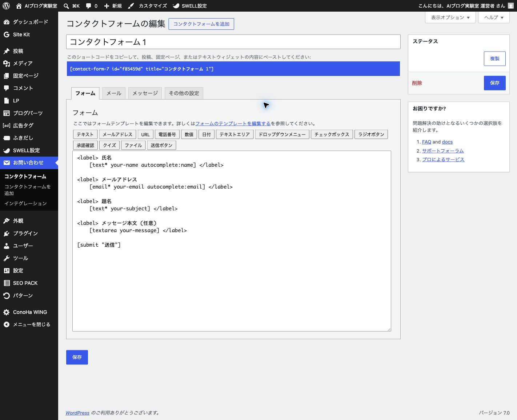Click the WordPress logo icon in admin bar
This screenshot has width=517, height=420.
click(6, 6)
